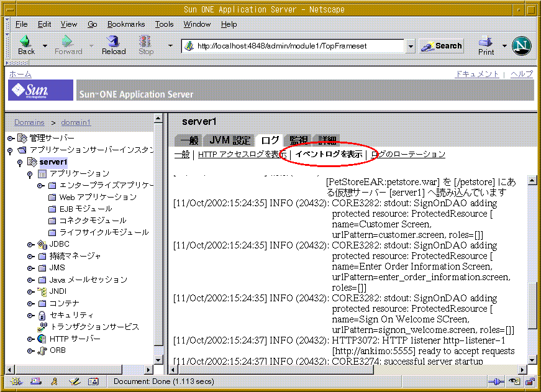Switch to the 監視 tab
541x392 pixels.
pyautogui.click(x=298, y=140)
